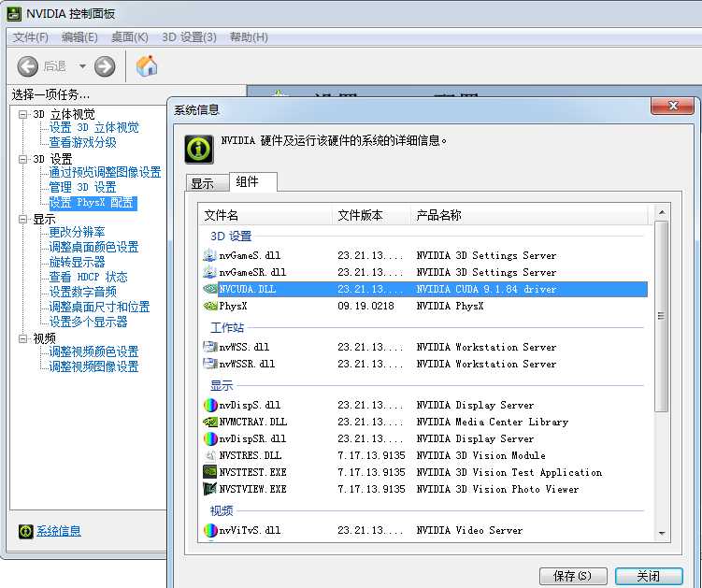Image resolution: width=702 pixels, height=588 pixels.
Task: Open 设置多个显示器 task
Action: [88, 322]
